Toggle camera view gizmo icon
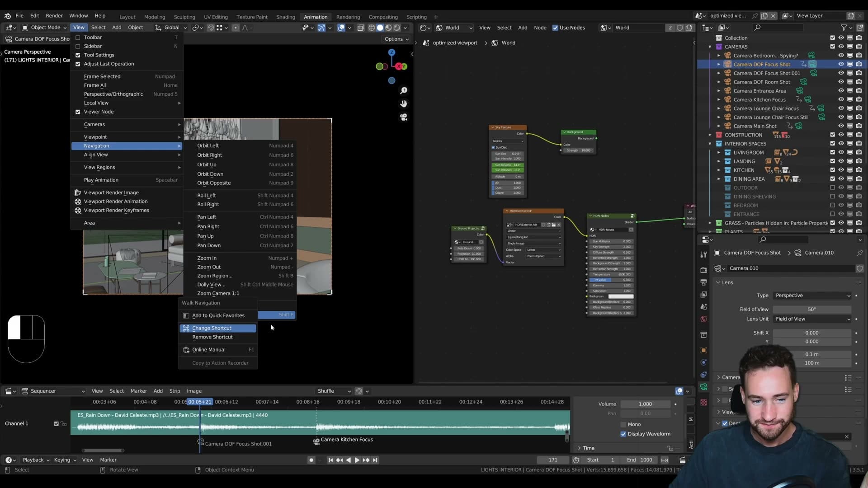The image size is (868, 488). point(404,117)
